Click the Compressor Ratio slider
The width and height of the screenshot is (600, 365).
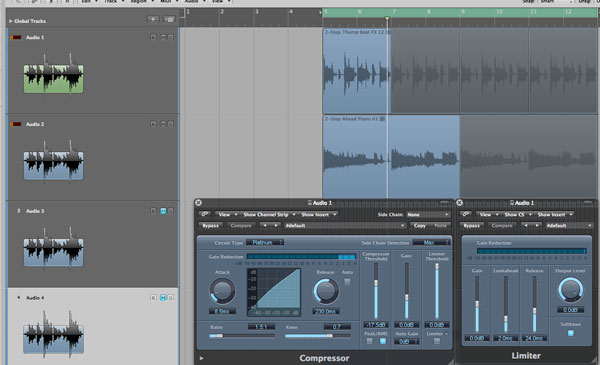coord(242,336)
